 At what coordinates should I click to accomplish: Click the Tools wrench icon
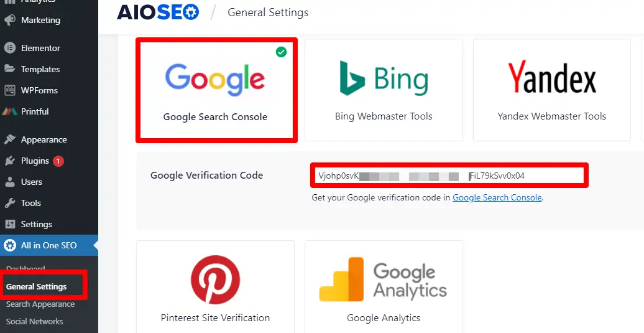pos(10,203)
